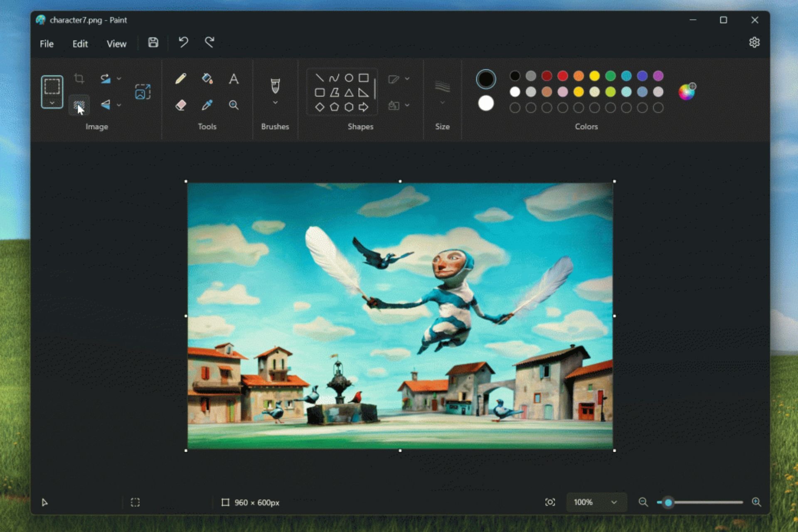Select the Rectangle shape

click(364, 78)
